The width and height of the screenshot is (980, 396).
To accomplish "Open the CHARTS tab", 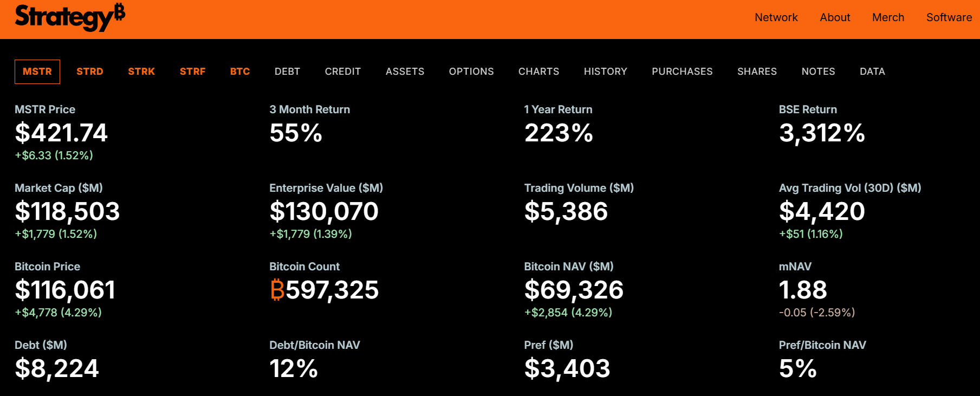I will pyautogui.click(x=538, y=72).
